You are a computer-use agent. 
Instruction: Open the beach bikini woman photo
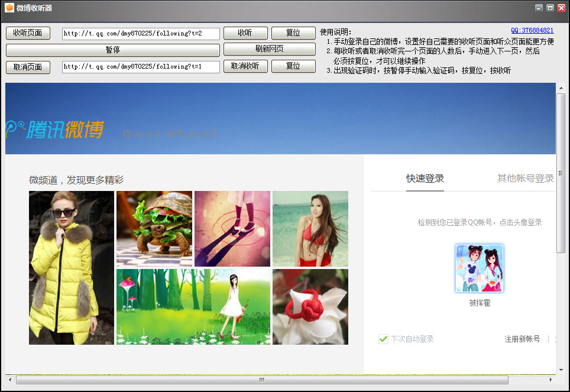(310, 229)
